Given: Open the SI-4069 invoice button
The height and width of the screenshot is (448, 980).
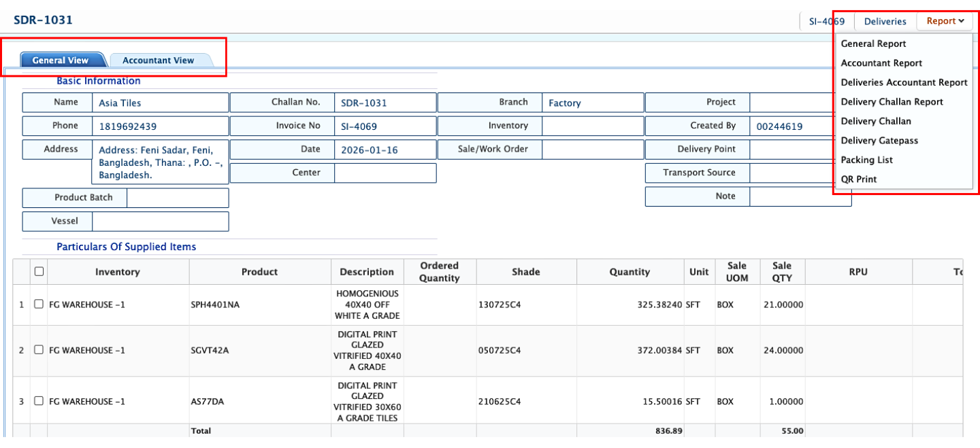Looking at the screenshot, I should coord(826,21).
